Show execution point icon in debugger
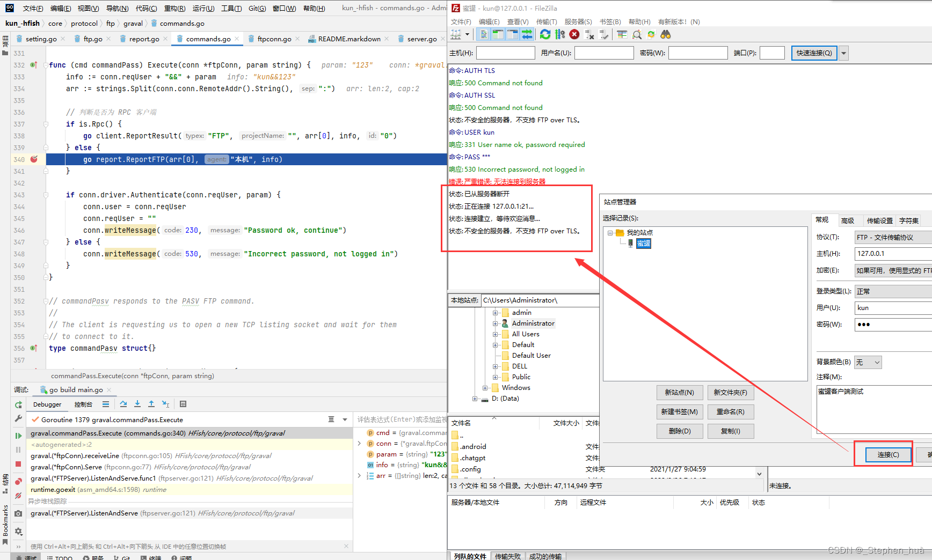932x560 pixels. pos(106,404)
